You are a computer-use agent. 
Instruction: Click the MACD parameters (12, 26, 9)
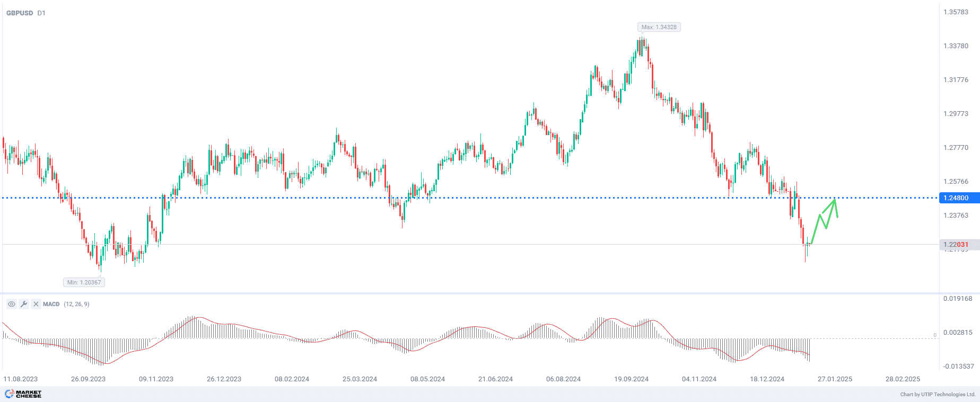coord(76,304)
